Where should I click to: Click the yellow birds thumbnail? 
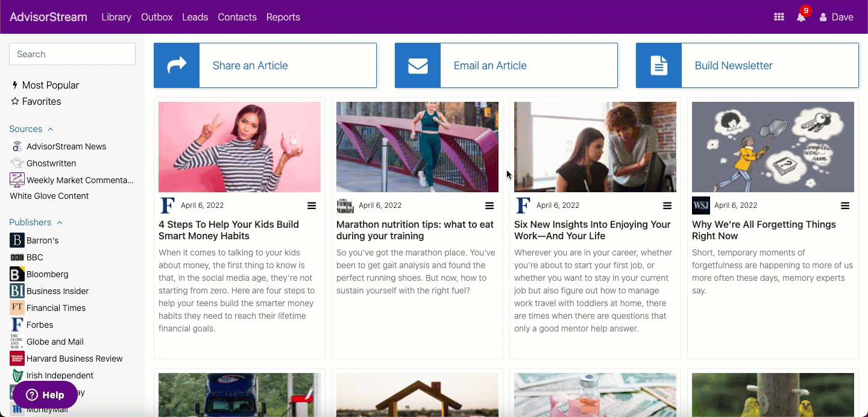(773, 395)
